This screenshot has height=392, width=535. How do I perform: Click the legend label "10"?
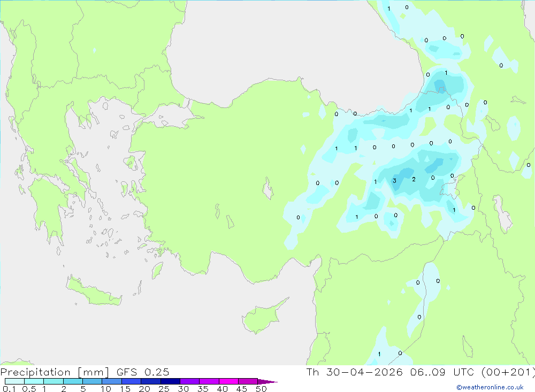point(106,389)
